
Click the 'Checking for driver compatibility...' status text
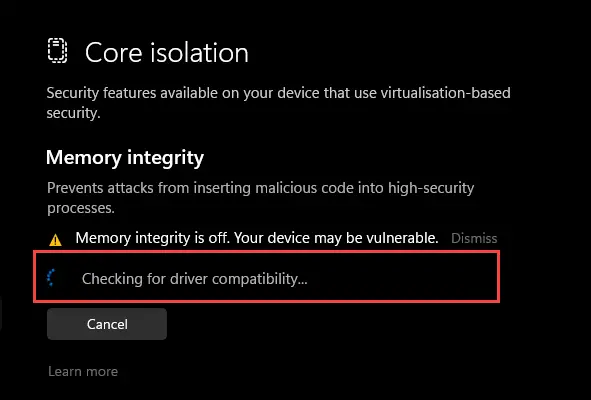click(x=194, y=279)
